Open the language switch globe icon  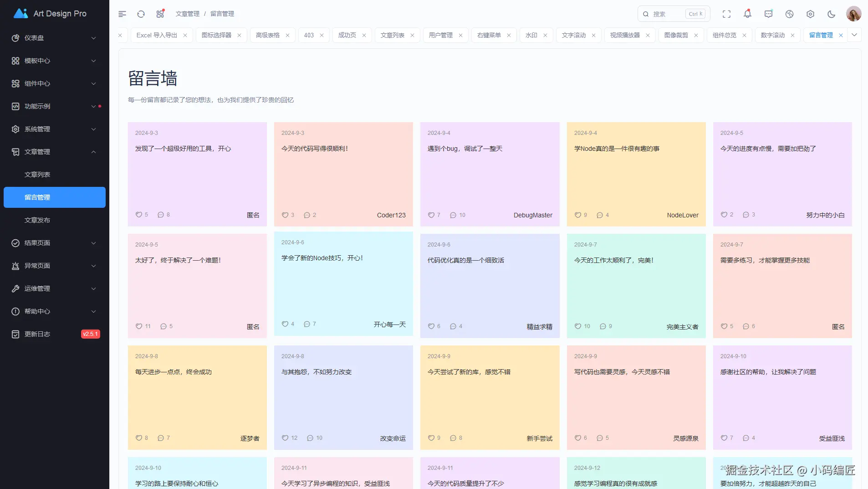(789, 14)
